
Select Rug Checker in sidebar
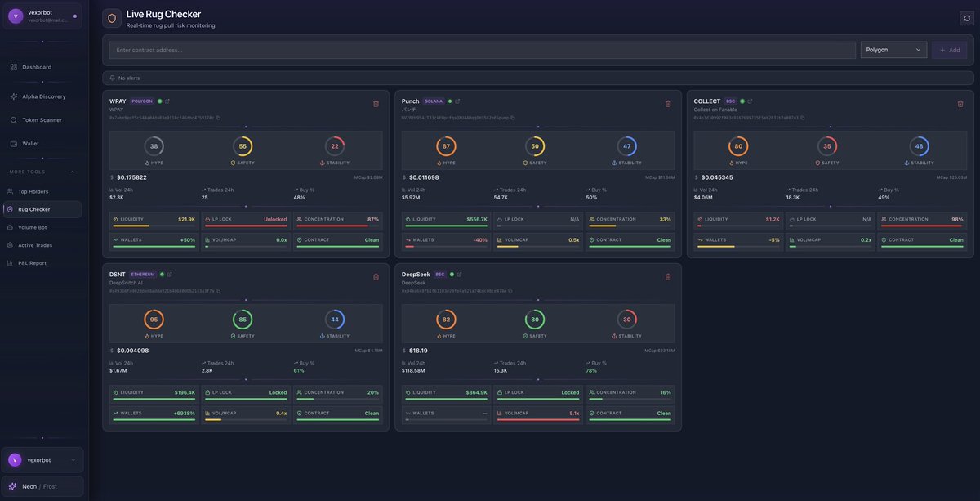[x=42, y=209]
